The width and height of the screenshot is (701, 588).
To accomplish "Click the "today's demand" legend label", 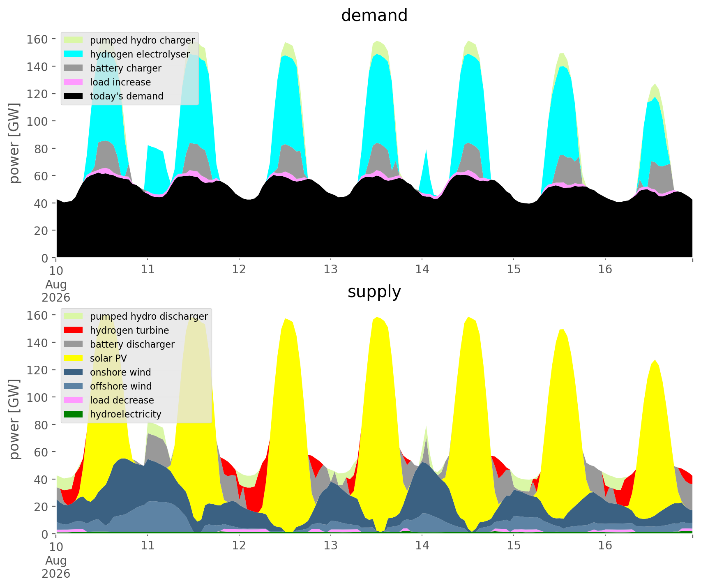I will coord(127,96).
